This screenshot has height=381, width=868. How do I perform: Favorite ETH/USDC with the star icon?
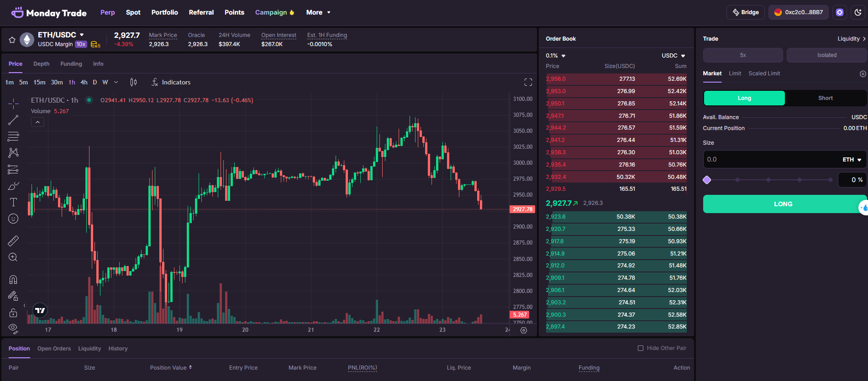pyautogui.click(x=12, y=40)
